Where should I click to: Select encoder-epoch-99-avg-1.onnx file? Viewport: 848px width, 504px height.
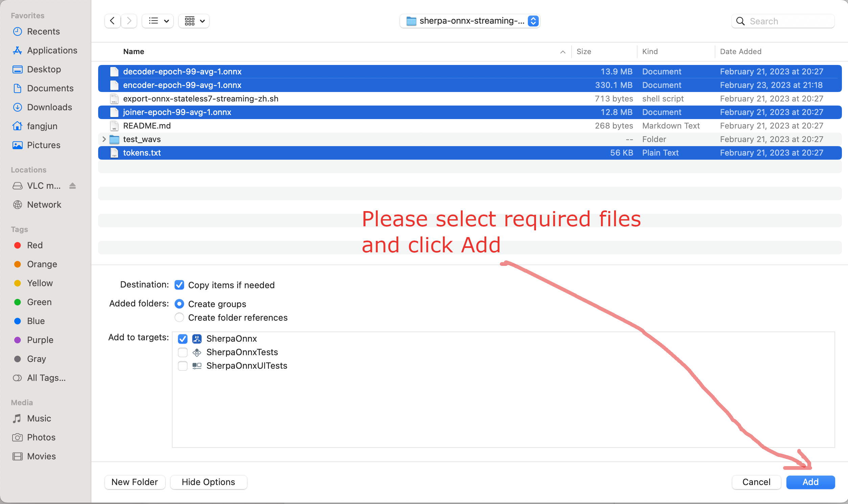click(x=470, y=85)
